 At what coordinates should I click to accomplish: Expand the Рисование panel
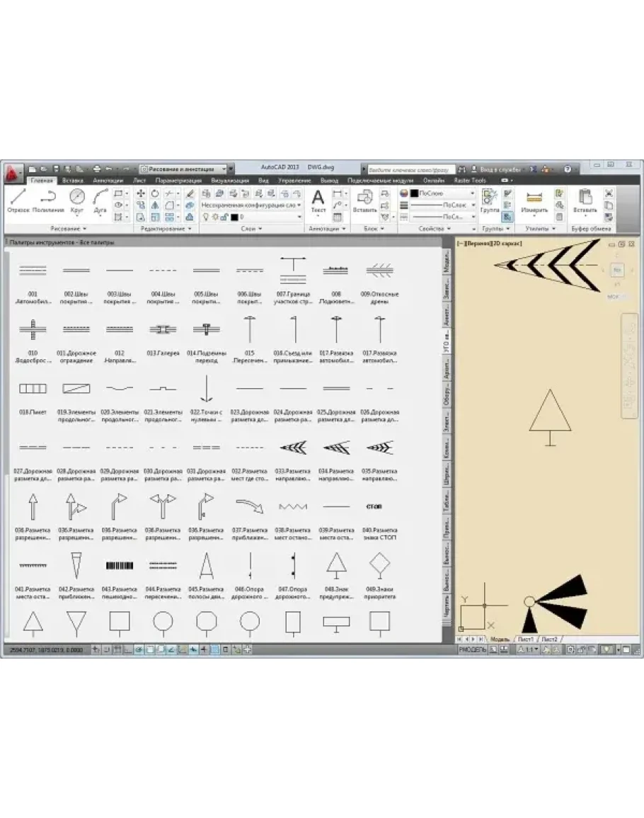coord(69,229)
